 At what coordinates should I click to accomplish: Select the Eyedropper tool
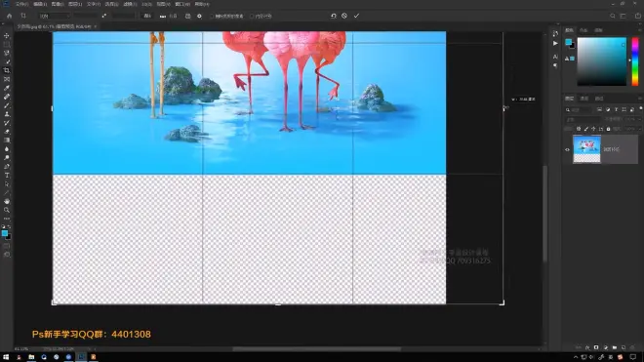coord(7,88)
